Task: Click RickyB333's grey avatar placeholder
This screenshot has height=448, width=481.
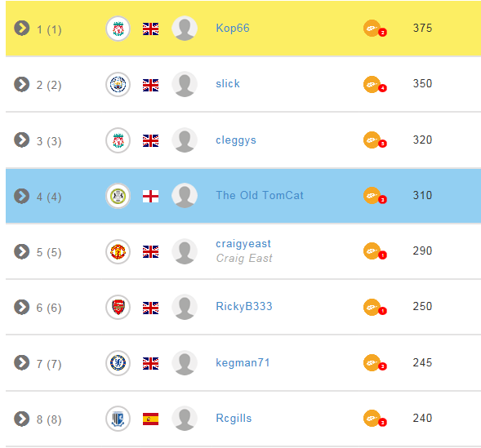Action: (185, 307)
